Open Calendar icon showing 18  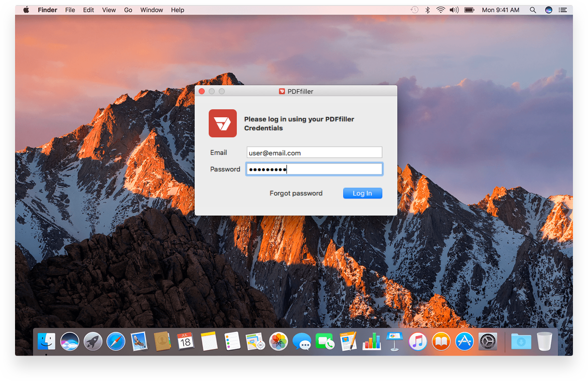186,342
